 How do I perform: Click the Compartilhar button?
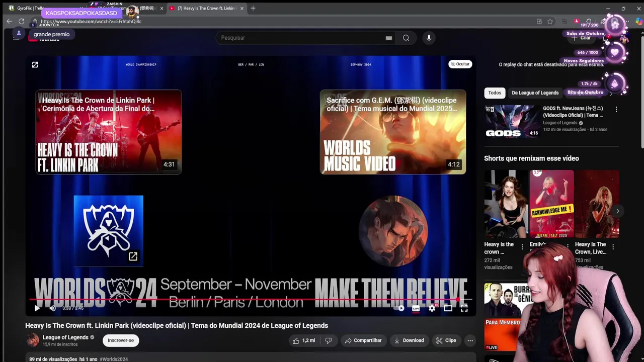[363, 340]
